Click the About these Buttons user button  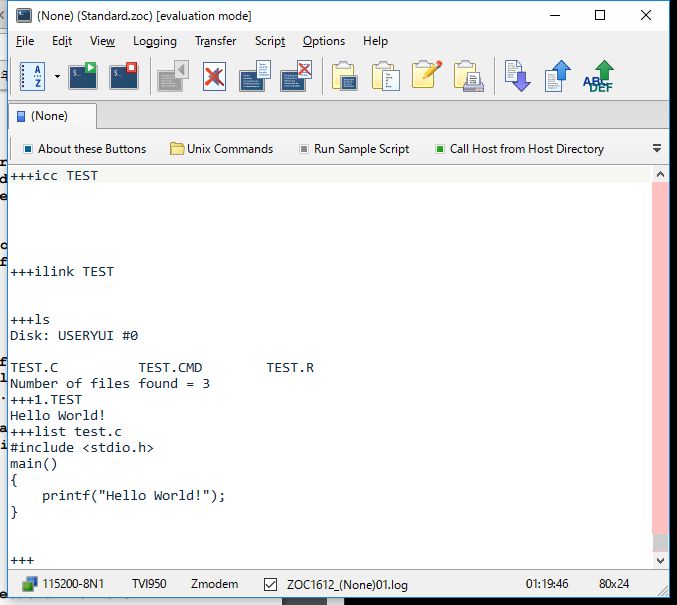tap(85, 149)
